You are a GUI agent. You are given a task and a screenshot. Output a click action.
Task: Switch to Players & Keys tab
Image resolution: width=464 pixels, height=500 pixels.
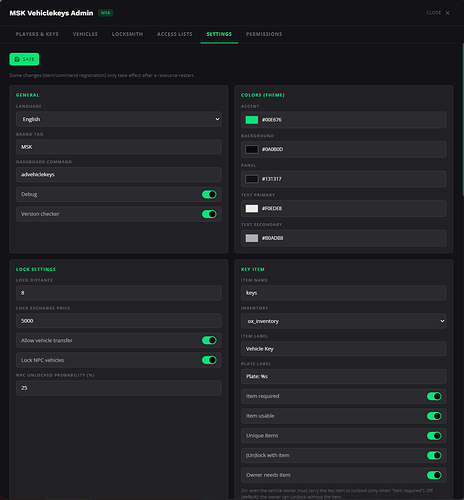coord(37,34)
